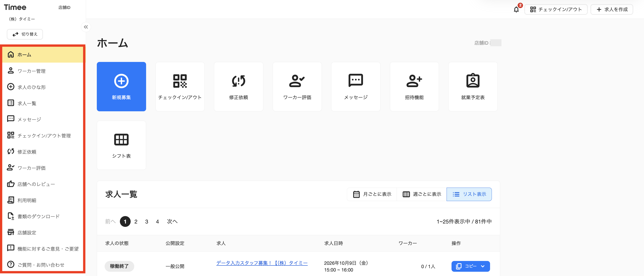
Task: Click the チェックイン/アウト button in top bar
Action: [x=556, y=9]
